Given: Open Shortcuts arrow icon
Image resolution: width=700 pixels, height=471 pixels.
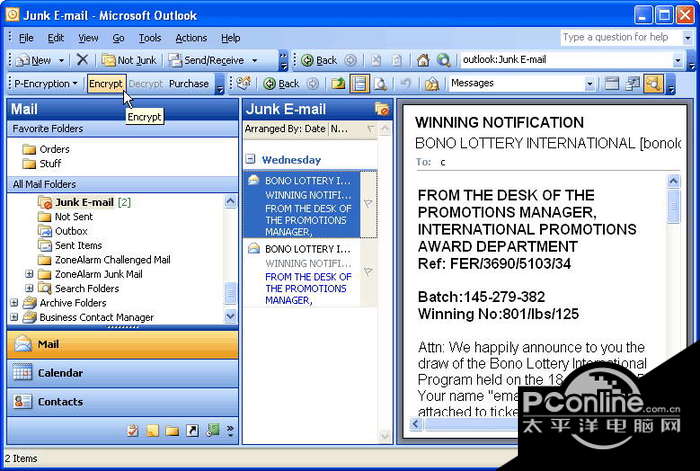Looking at the screenshot, I should tap(192, 430).
